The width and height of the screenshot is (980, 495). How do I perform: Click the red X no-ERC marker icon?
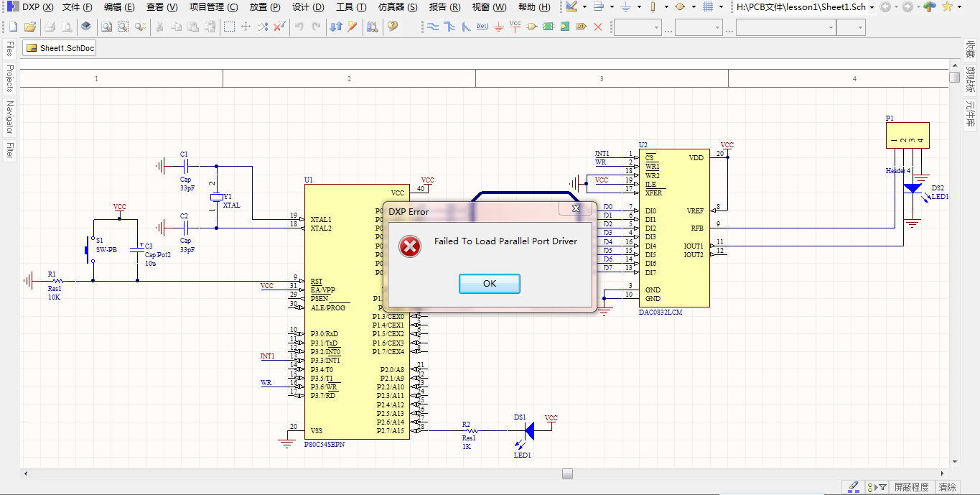coord(597,27)
